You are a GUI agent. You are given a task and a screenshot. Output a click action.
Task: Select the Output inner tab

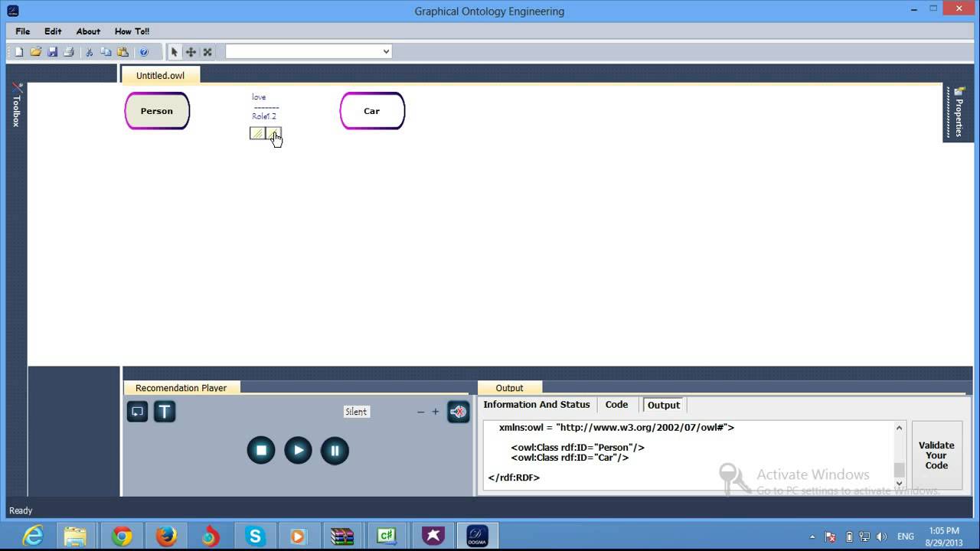pyautogui.click(x=663, y=405)
